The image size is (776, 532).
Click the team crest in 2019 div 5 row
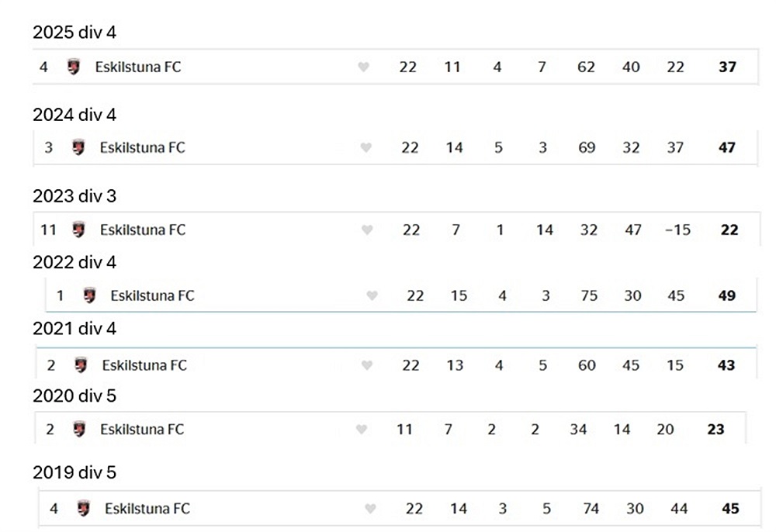click(84, 509)
